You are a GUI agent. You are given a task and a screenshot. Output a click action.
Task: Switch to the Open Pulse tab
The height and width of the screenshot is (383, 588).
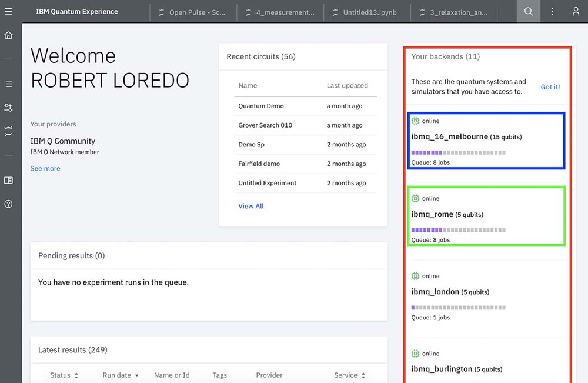192,12
